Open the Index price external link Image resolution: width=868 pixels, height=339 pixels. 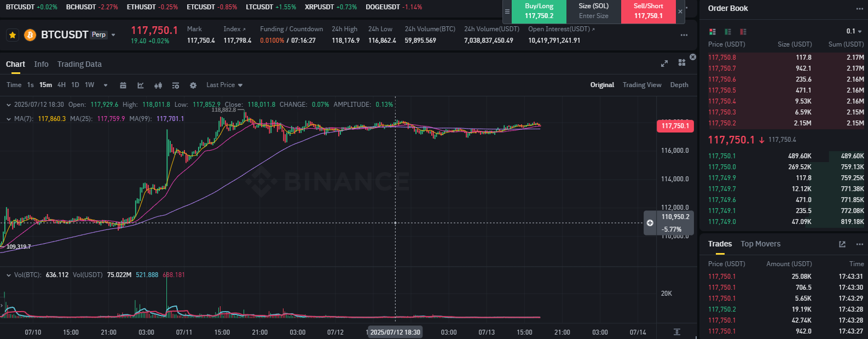click(x=244, y=29)
